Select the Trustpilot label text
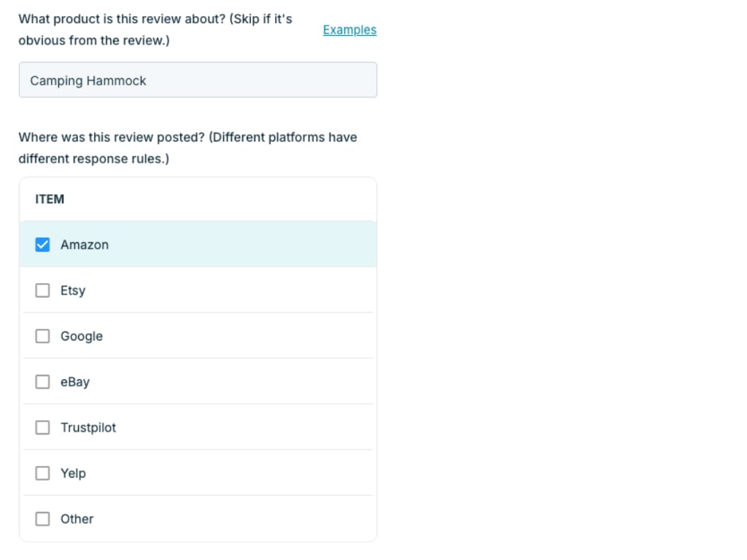This screenshot has height=560, width=747. point(88,427)
